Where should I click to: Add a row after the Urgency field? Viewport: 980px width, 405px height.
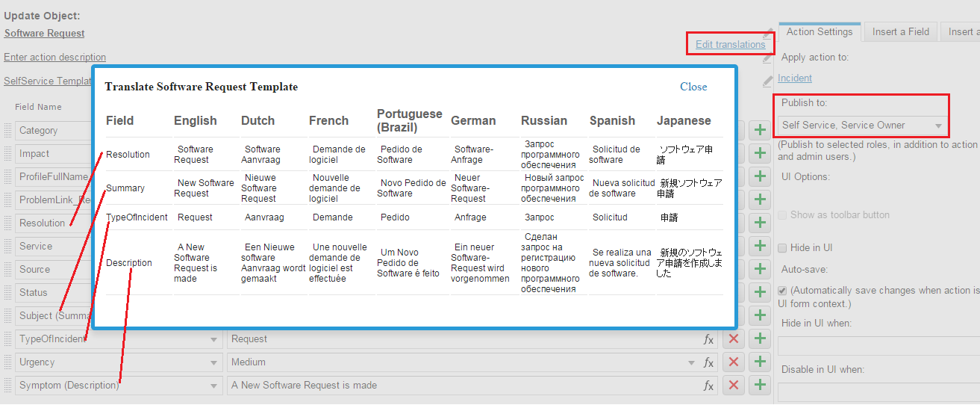[760, 362]
